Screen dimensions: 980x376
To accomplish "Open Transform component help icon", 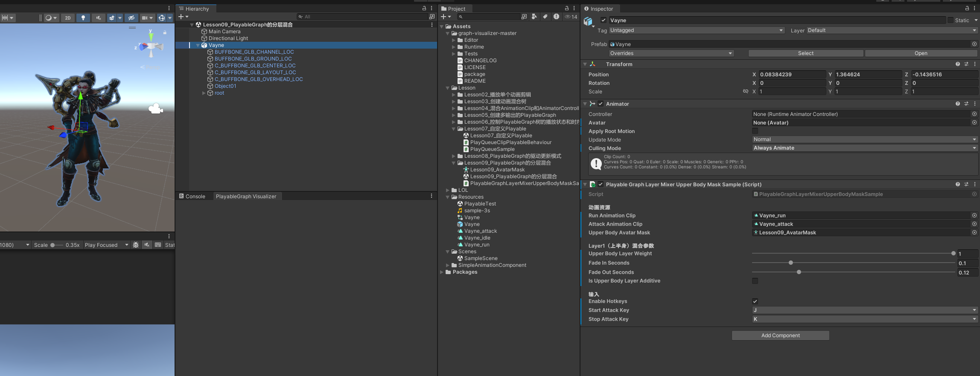I will click(x=958, y=64).
